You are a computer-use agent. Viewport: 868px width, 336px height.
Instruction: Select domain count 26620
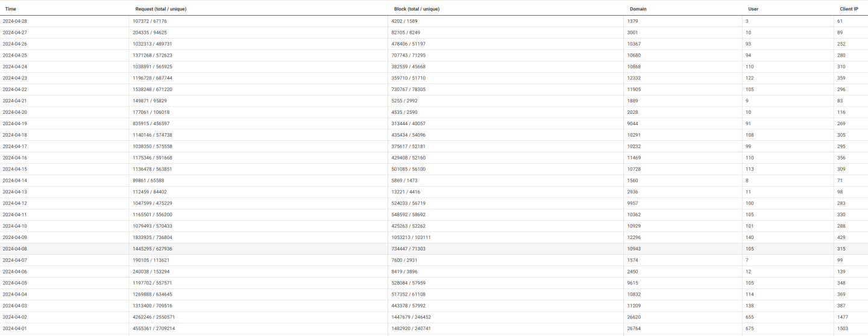click(634, 317)
